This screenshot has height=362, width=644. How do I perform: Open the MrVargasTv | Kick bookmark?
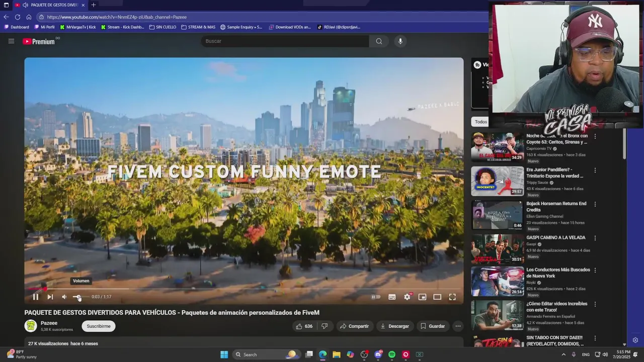(x=78, y=27)
